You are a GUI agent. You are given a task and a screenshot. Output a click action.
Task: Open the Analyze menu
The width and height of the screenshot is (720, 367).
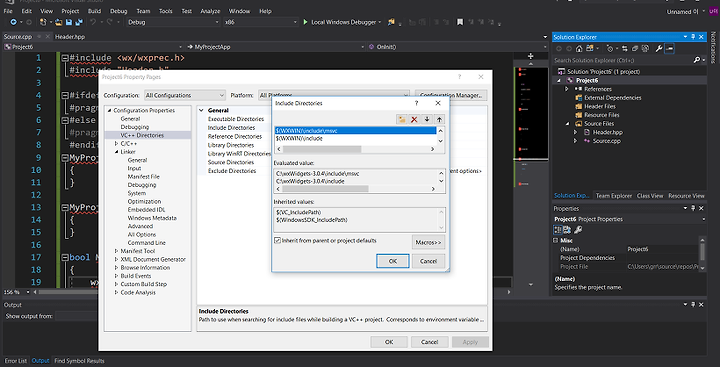[x=210, y=11]
